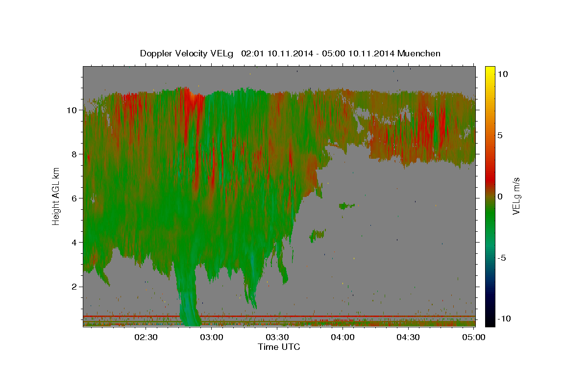Click the red horizontal line near the ground
588x392 pixels.
click(279, 317)
